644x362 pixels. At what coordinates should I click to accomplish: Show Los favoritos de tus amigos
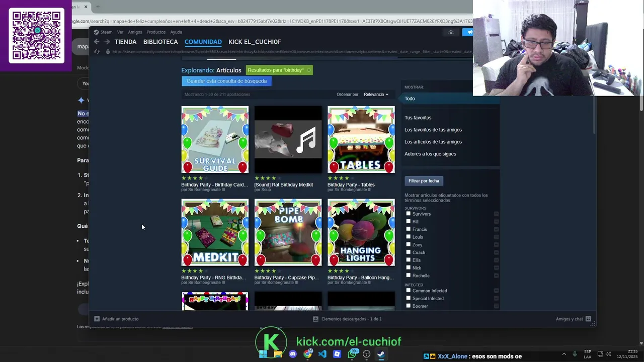click(433, 130)
